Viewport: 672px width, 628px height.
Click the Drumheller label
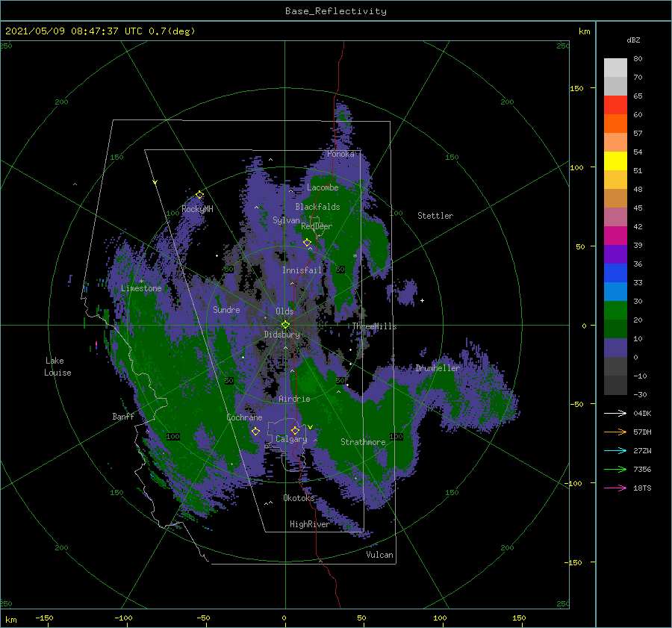[438, 368]
